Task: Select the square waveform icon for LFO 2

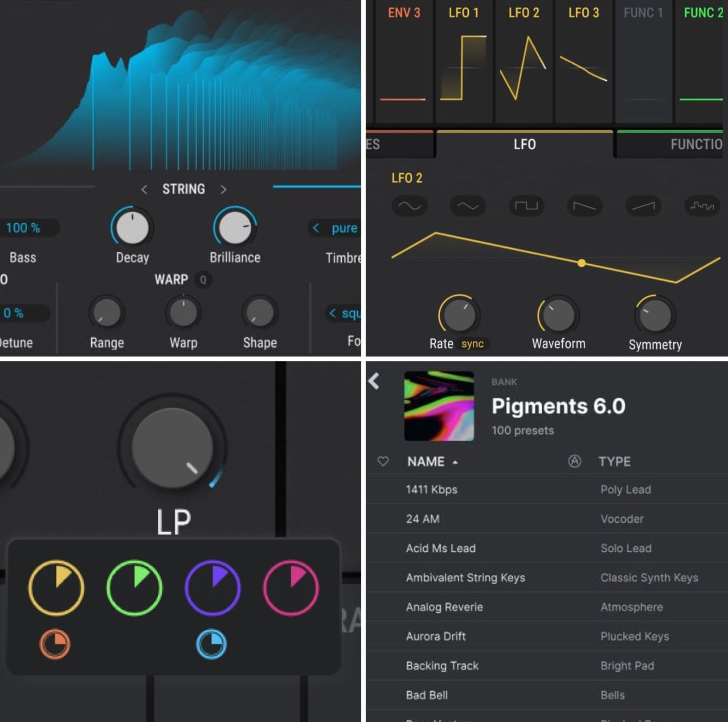Action: pos(526,205)
